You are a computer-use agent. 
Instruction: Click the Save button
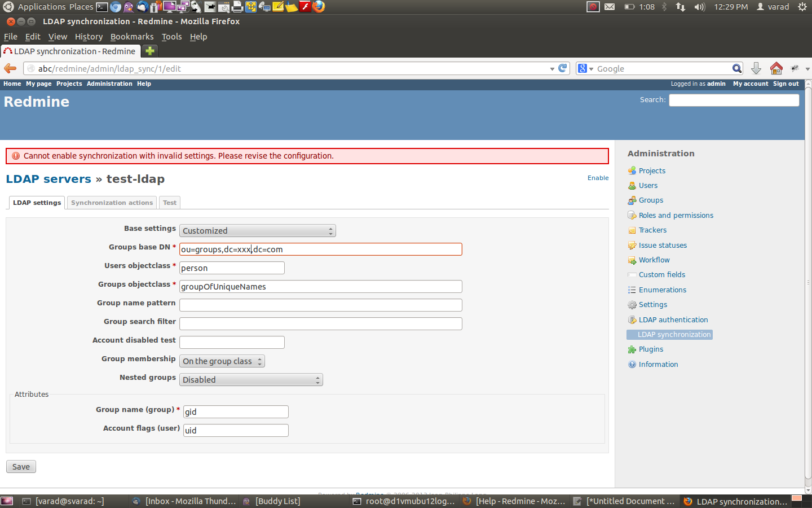coord(21,467)
